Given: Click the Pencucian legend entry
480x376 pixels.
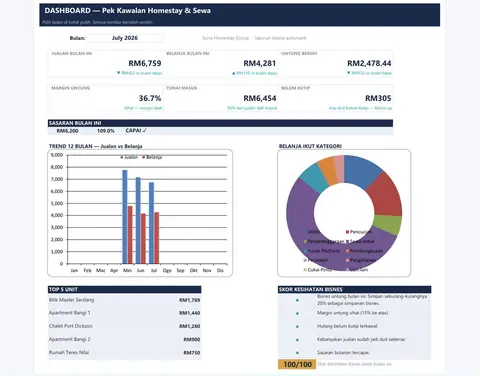Looking at the screenshot, I should coord(358,232).
